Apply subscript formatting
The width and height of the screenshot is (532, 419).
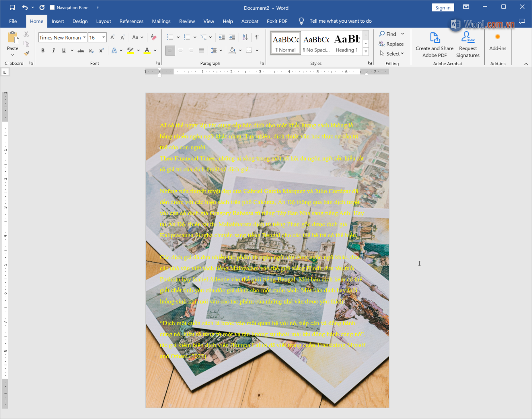tap(91, 51)
